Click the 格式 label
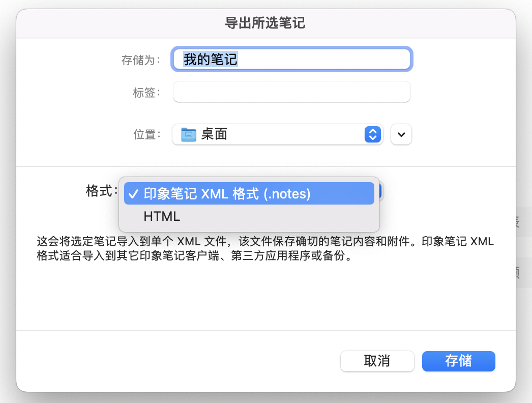This screenshot has width=532, height=403. (101, 191)
